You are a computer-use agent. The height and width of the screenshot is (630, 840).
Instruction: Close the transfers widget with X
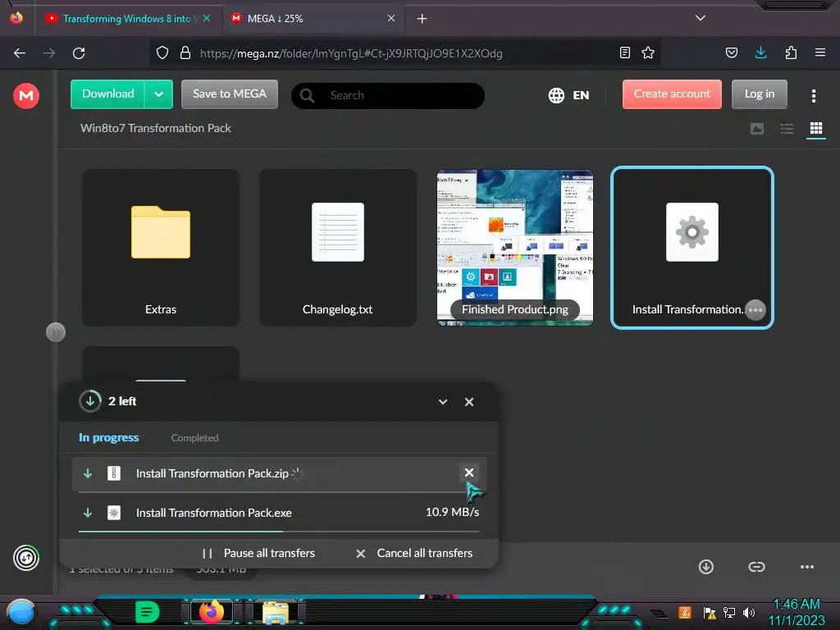click(469, 402)
